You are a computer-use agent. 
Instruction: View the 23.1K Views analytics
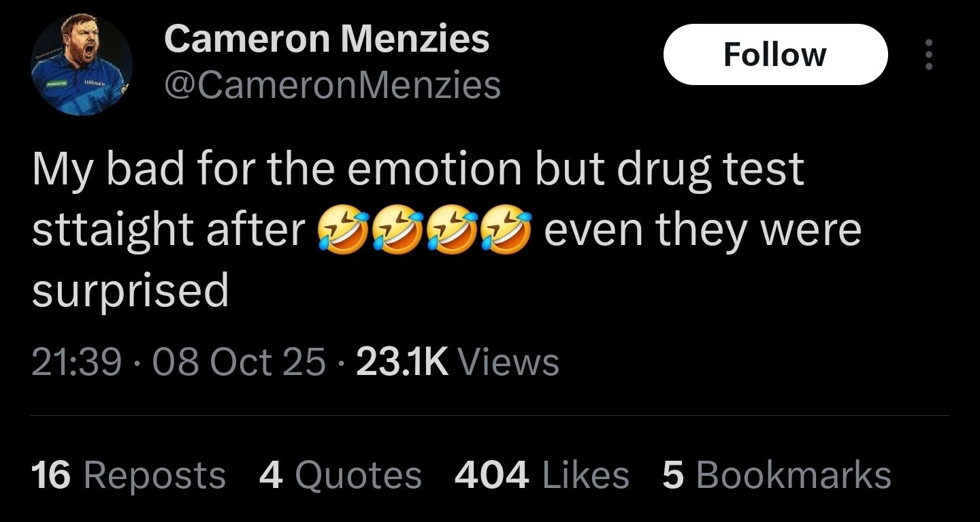point(457,361)
